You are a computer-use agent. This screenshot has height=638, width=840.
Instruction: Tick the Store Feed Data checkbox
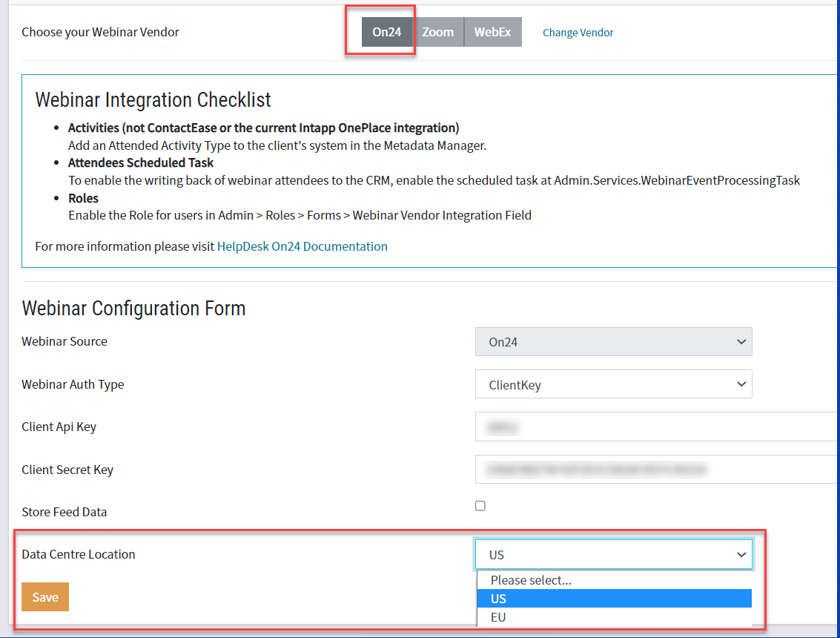coord(480,505)
